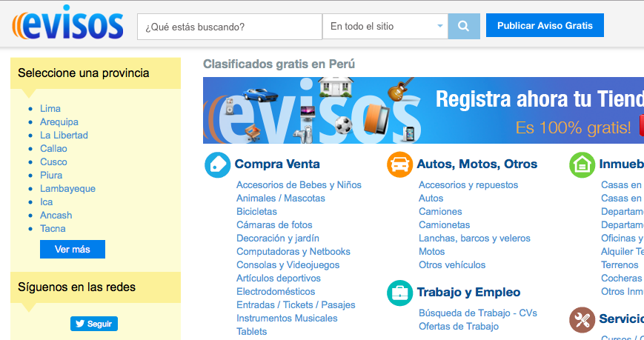This screenshot has height=340, width=644.
Task: Open Camiones subcategory
Action: click(440, 211)
